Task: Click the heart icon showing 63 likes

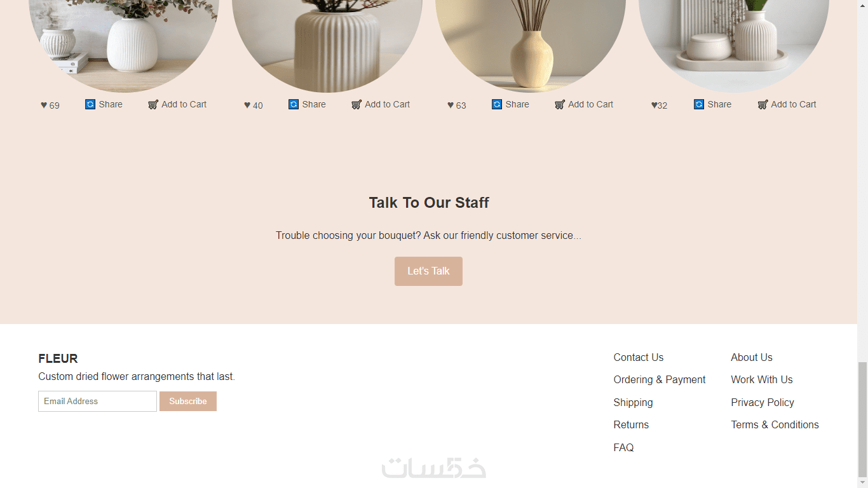Action: 451,105
